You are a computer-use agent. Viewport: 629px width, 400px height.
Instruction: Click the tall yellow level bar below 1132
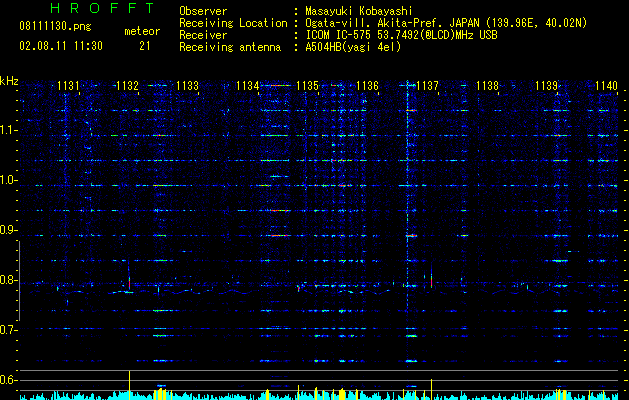click(x=129, y=385)
